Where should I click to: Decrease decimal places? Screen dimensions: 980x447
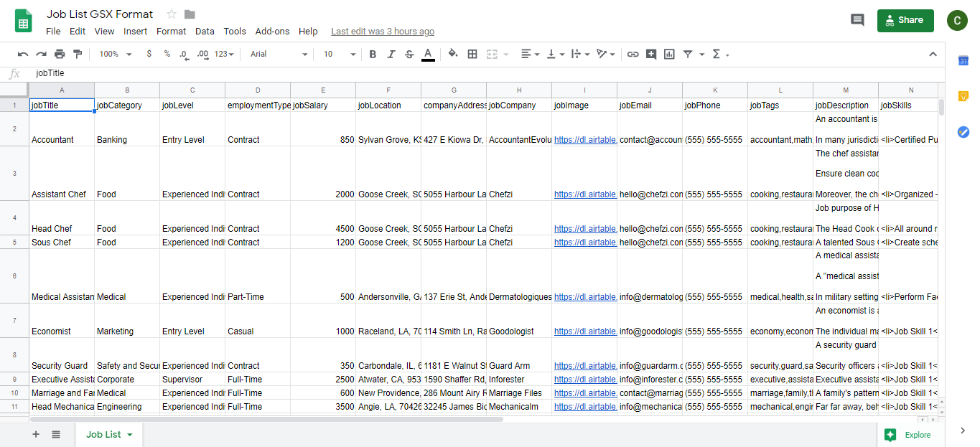pos(184,54)
